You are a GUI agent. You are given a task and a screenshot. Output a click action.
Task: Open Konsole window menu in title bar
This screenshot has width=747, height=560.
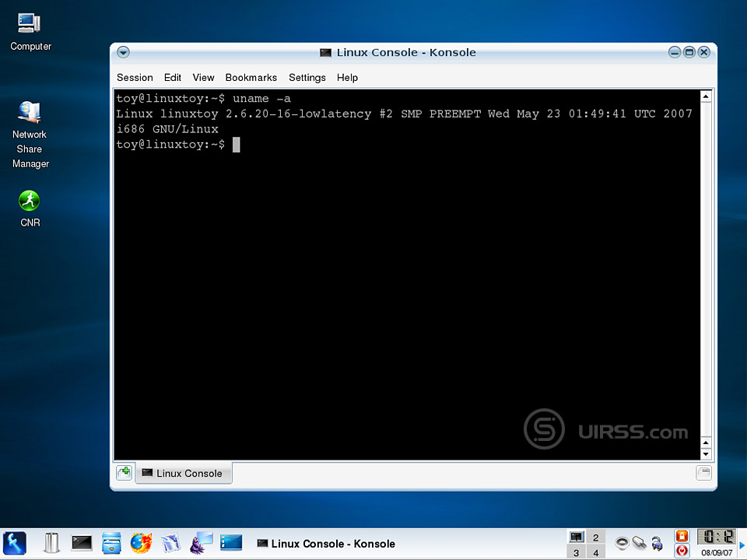click(x=123, y=52)
